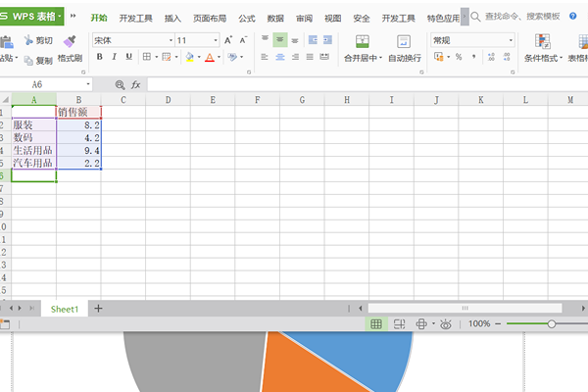Viewport: 588px width, 392px height.
Task: Click the cell borders icon
Action: [147, 57]
